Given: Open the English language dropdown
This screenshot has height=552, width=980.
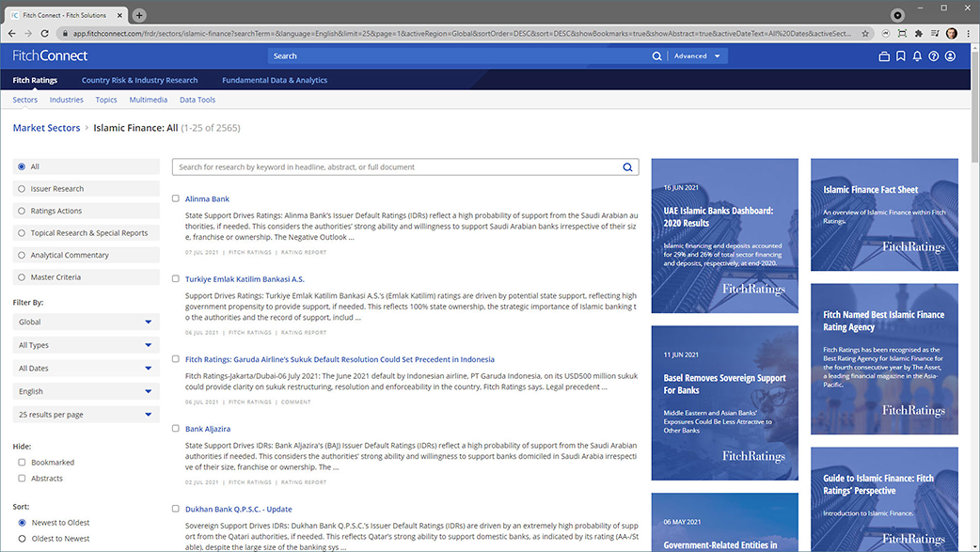Looking at the screenshot, I should (x=87, y=391).
